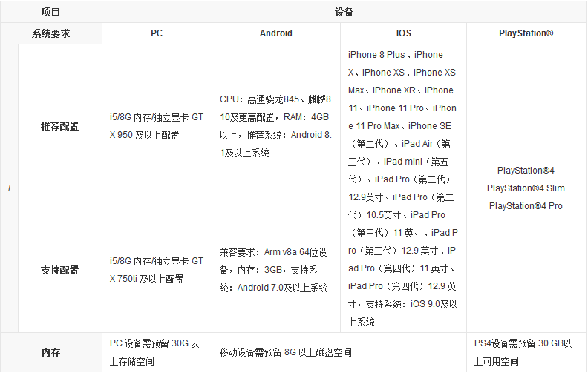The height and width of the screenshot is (373, 588).
Task: Click the 内存 row label
Action: pos(51,352)
